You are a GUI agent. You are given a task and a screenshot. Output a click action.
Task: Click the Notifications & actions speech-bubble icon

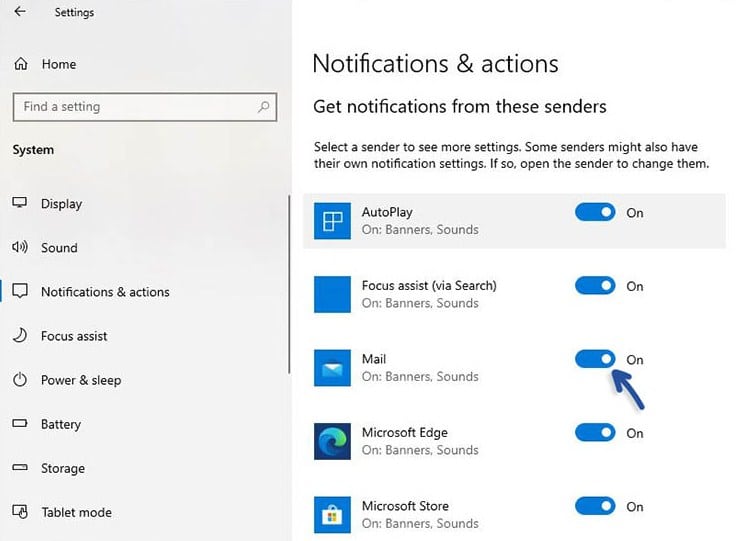click(x=20, y=291)
